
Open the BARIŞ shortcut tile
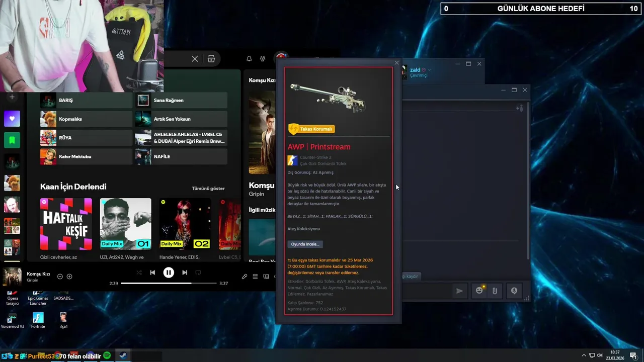pos(87,100)
